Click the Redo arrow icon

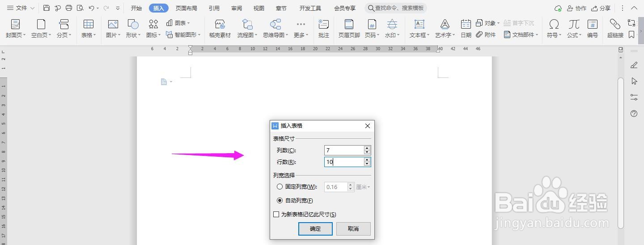[106, 8]
